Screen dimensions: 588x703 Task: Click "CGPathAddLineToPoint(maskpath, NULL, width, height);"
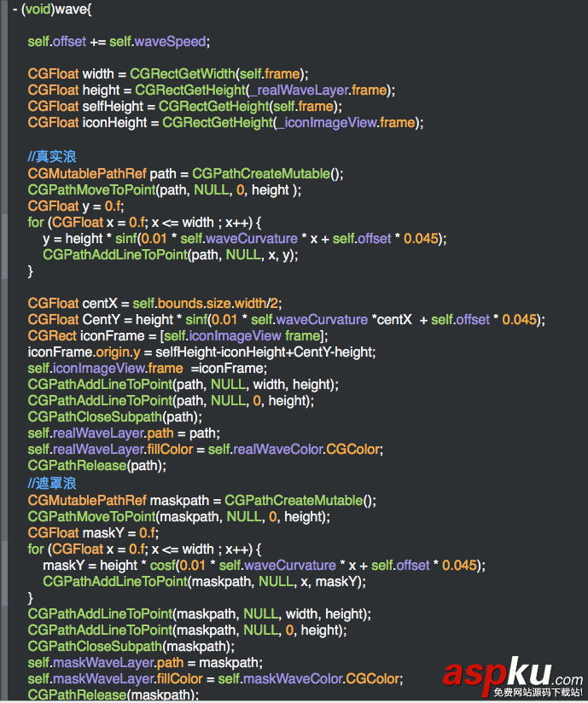click(200, 613)
